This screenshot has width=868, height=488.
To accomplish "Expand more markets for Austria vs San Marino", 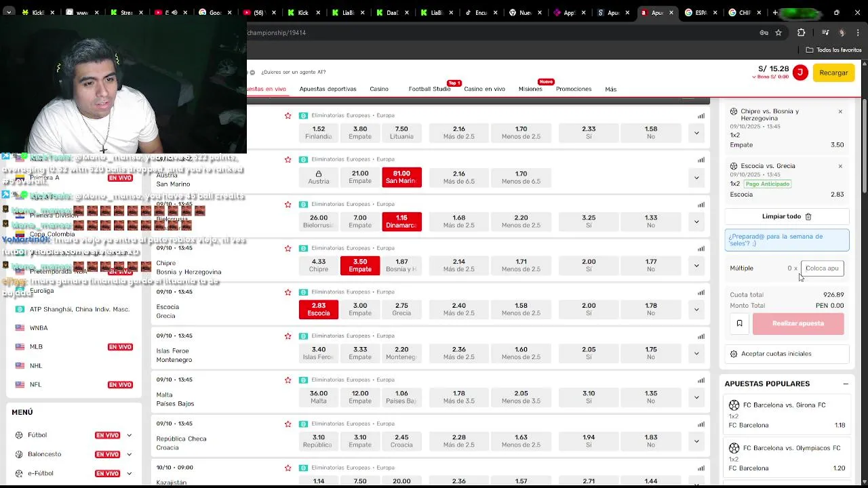I will [x=696, y=178].
